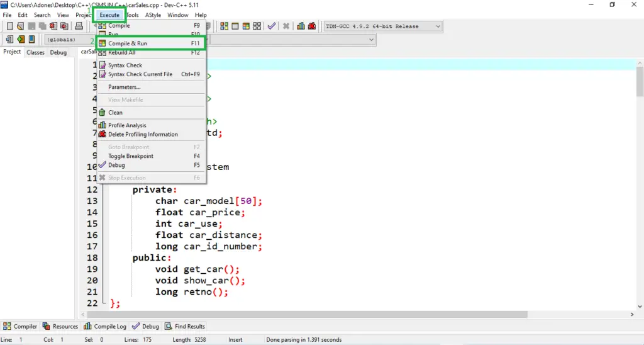Click the blue bookmark icon beside (globals)
The width and height of the screenshot is (644, 345).
point(31,40)
